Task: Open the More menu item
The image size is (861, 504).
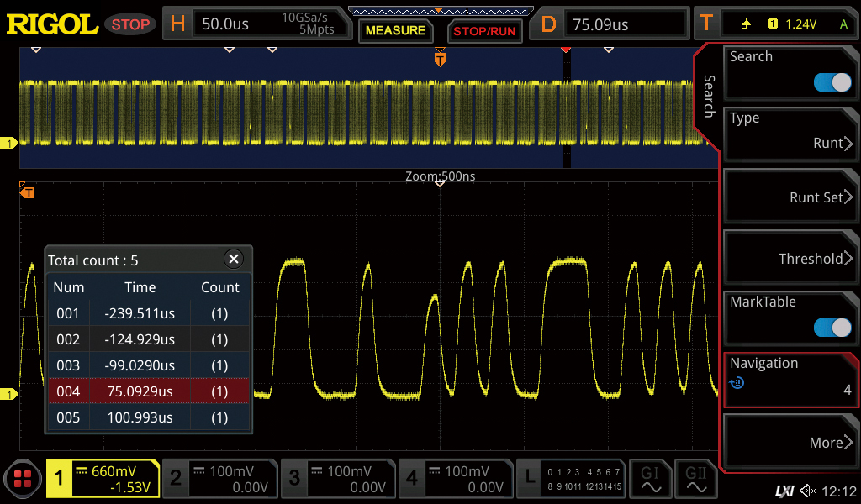Action: (789, 443)
